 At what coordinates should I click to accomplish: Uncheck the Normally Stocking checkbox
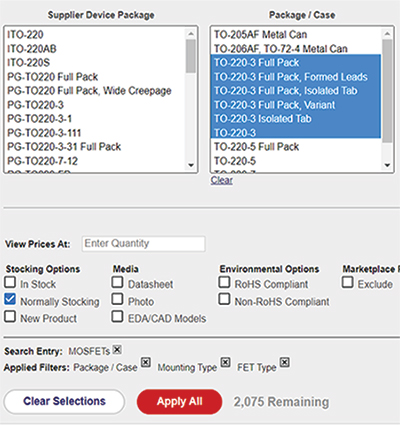(x=10, y=299)
